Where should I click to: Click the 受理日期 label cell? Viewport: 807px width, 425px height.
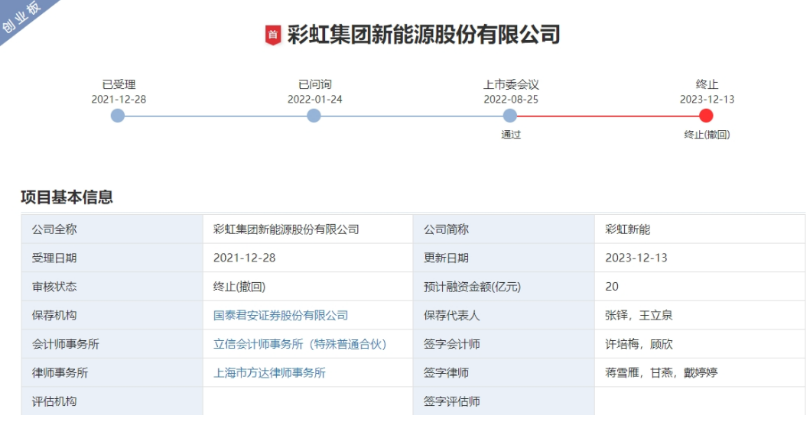click(x=112, y=258)
